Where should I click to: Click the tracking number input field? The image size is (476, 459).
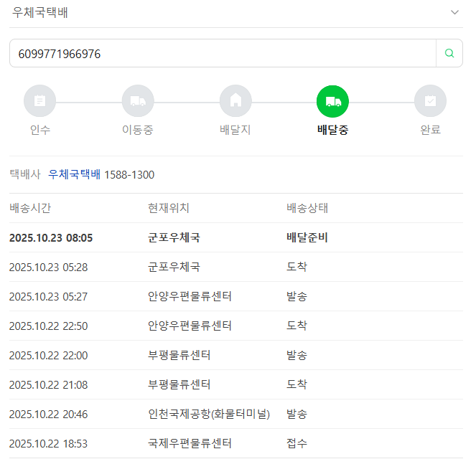pyautogui.click(x=223, y=53)
